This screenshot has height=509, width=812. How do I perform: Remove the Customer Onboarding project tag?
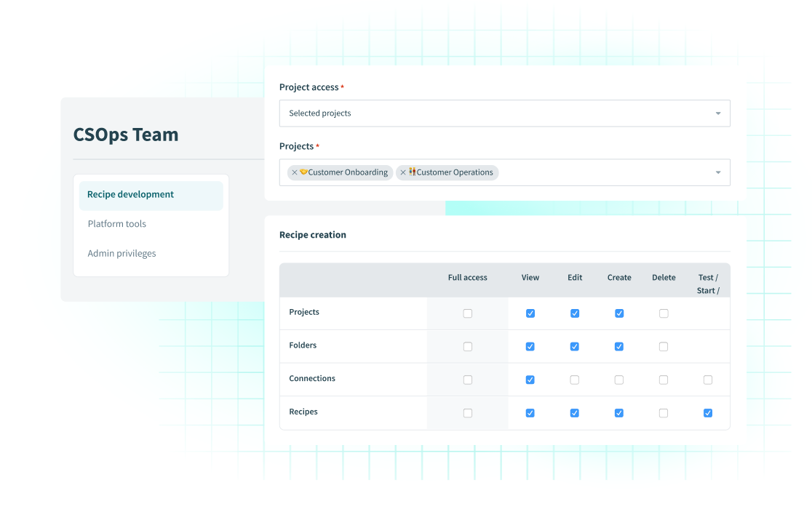pyautogui.click(x=294, y=172)
